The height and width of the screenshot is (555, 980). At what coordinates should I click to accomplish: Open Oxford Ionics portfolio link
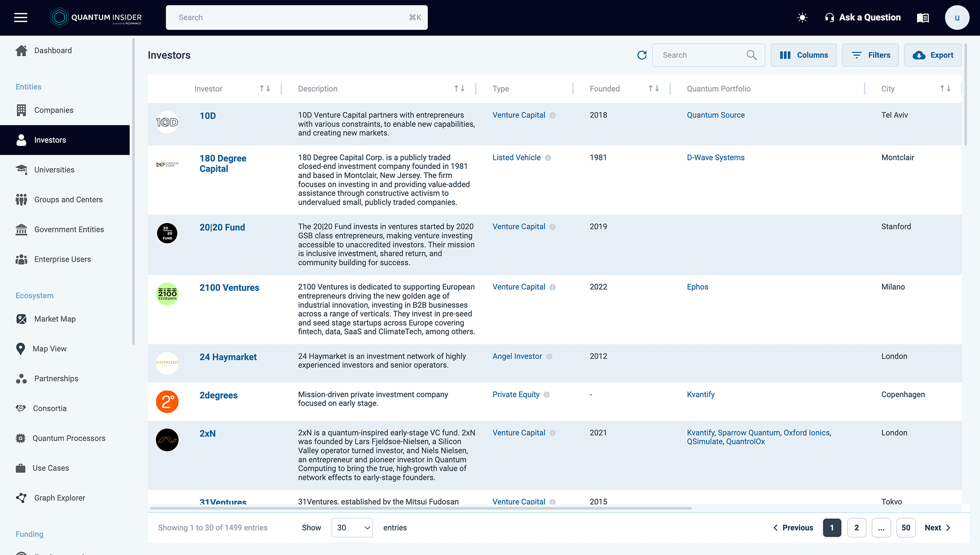pos(806,433)
